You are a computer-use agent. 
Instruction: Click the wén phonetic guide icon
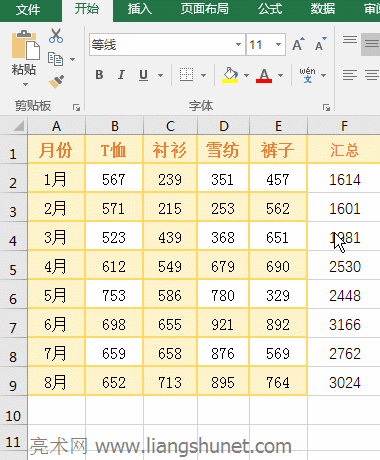307,75
